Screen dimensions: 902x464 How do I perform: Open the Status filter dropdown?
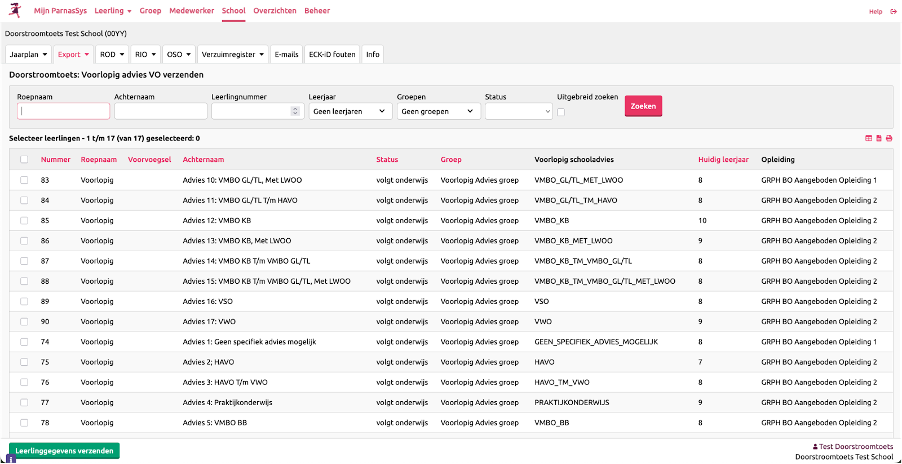(x=517, y=111)
